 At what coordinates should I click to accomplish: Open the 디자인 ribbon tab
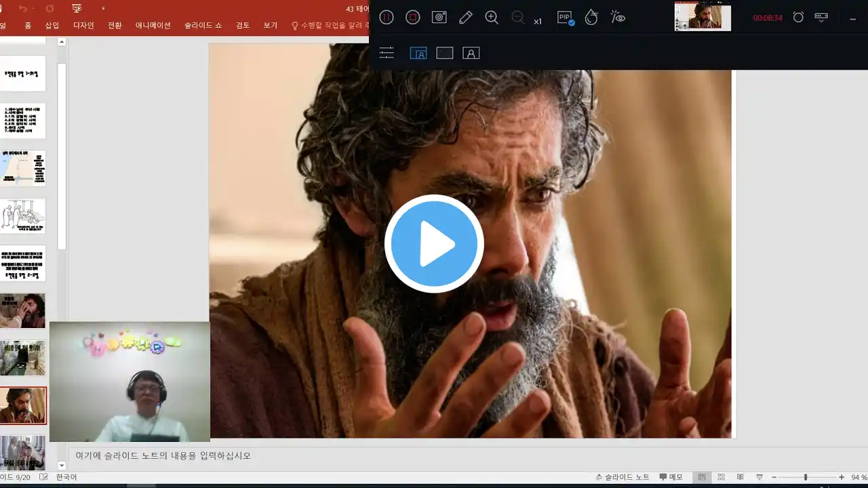click(83, 26)
